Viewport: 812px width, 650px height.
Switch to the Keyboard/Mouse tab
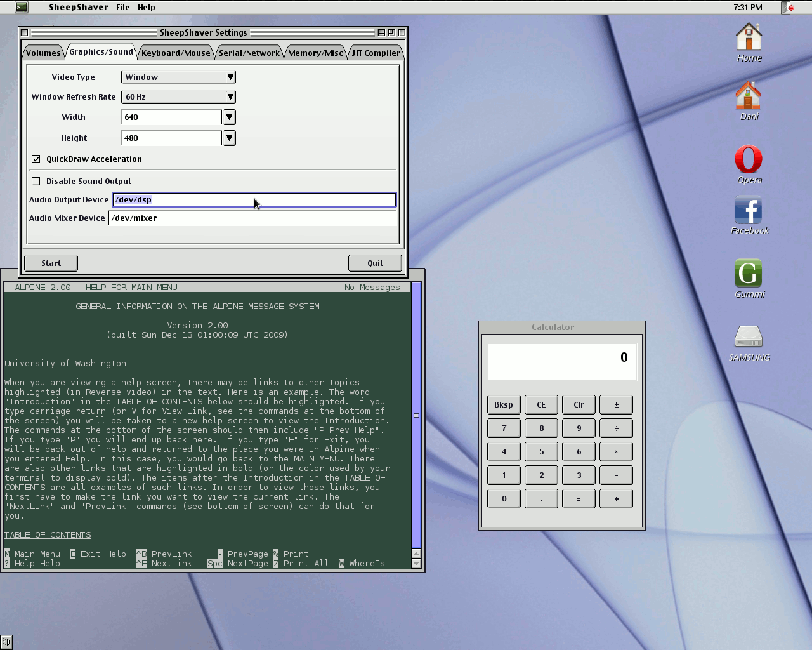point(176,53)
